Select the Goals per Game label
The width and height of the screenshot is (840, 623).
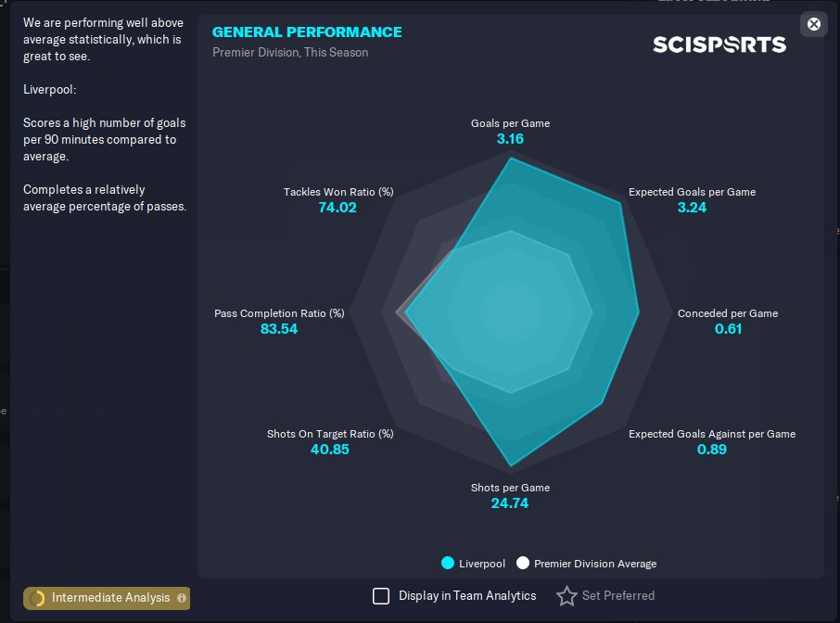click(x=510, y=123)
